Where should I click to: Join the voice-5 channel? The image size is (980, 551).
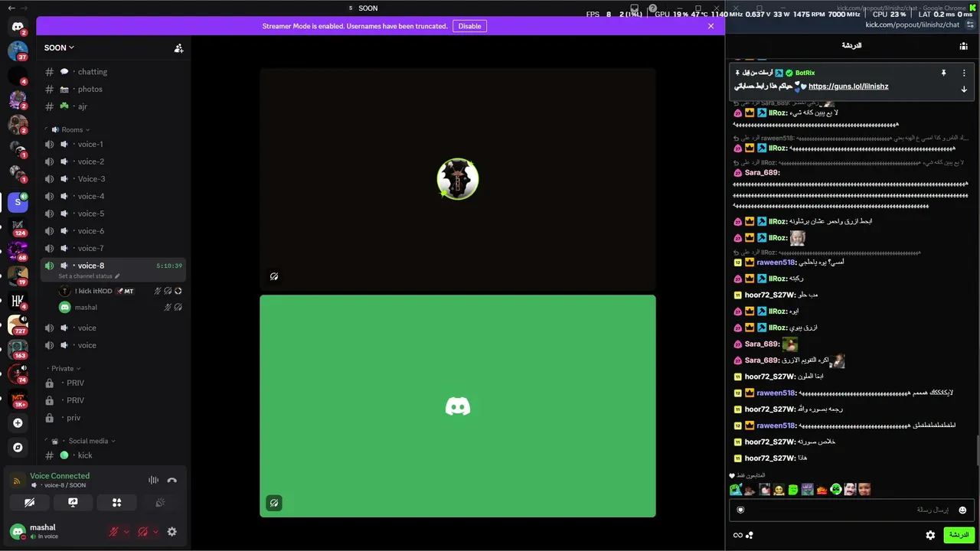[113, 214]
